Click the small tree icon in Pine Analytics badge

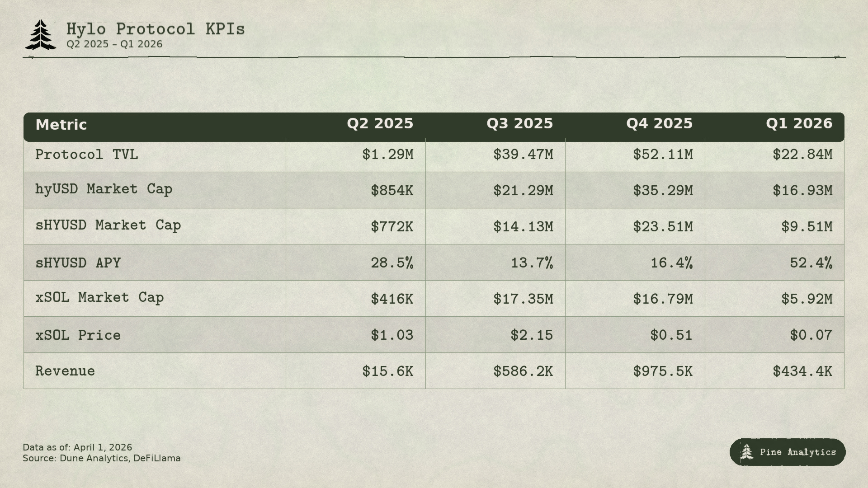point(746,452)
